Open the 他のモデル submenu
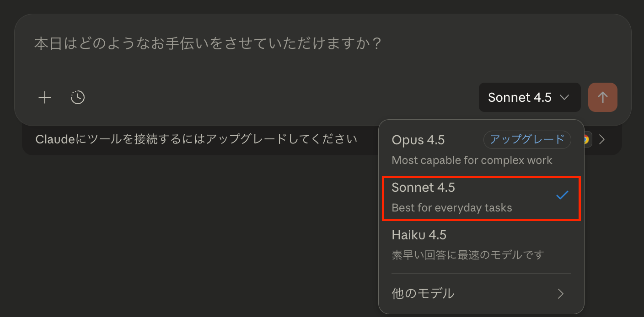Image resolution: width=644 pixels, height=317 pixels. click(x=423, y=293)
